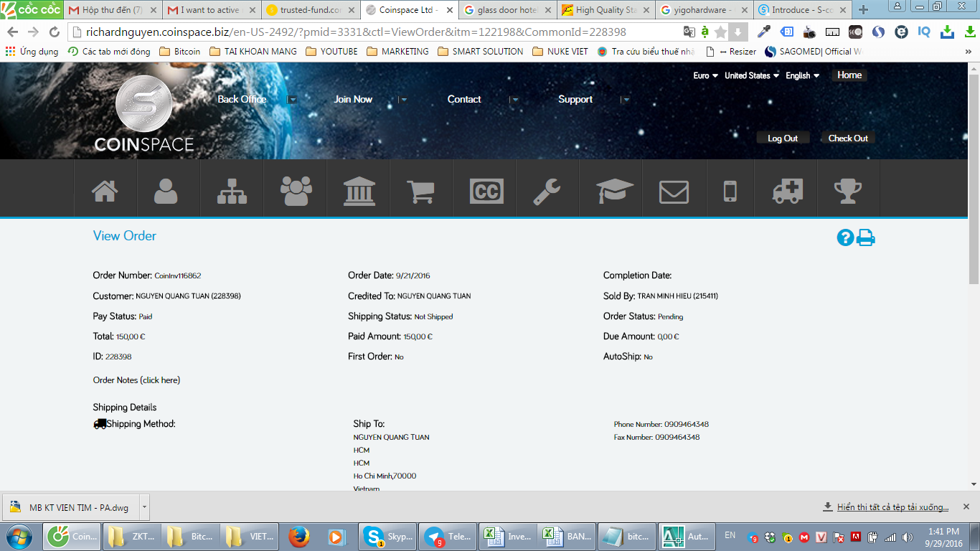Screen dimensions: 980x551
Task: Go back using the browser back arrow
Action: tap(12, 32)
